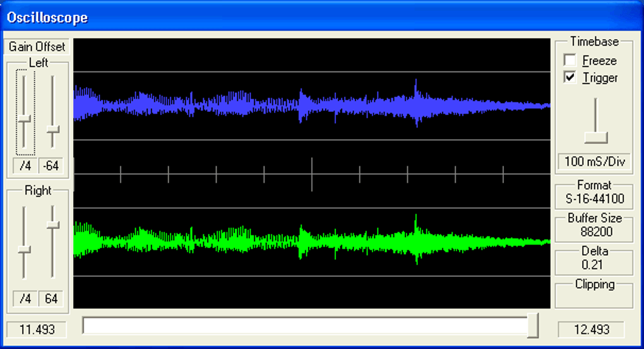Click the end time field 12.493
Image resolution: width=644 pixels, height=349 pixels.
coord(592,329)
